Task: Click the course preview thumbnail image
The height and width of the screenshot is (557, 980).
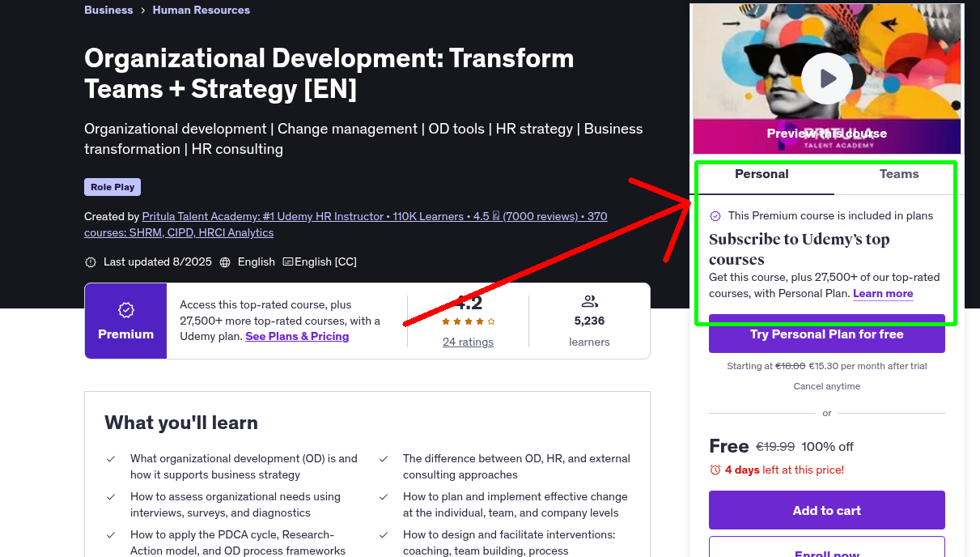Action: click(x=827, y=79)
